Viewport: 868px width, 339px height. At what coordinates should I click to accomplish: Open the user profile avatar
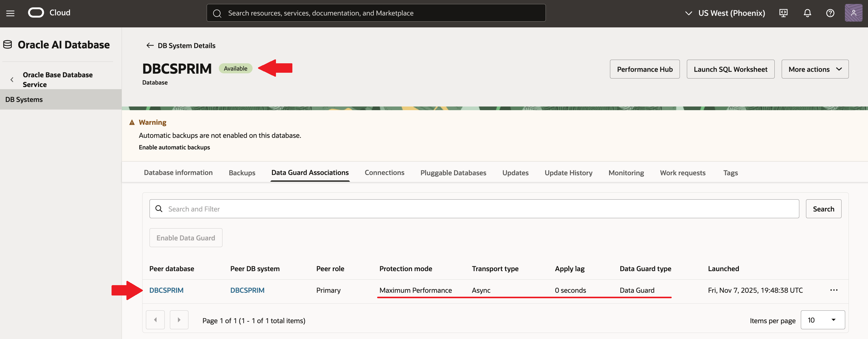(x=853, y=13)
